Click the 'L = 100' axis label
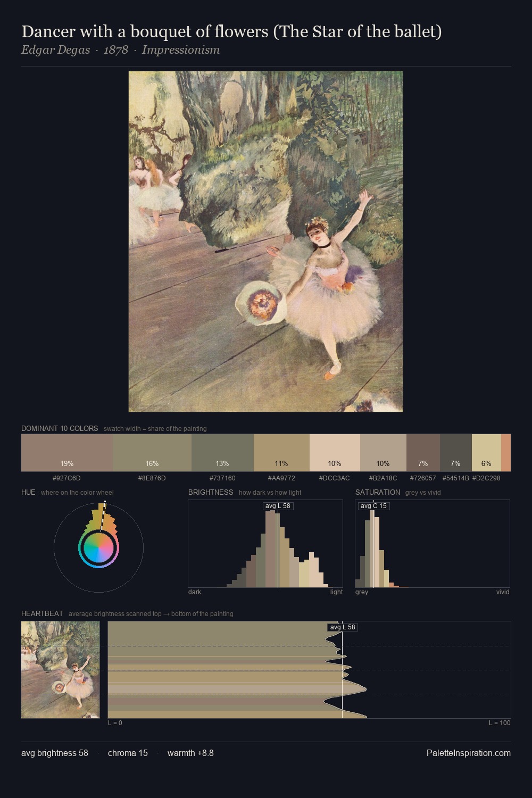Screen dimensions: 532x798 click(x=500, y=723)
